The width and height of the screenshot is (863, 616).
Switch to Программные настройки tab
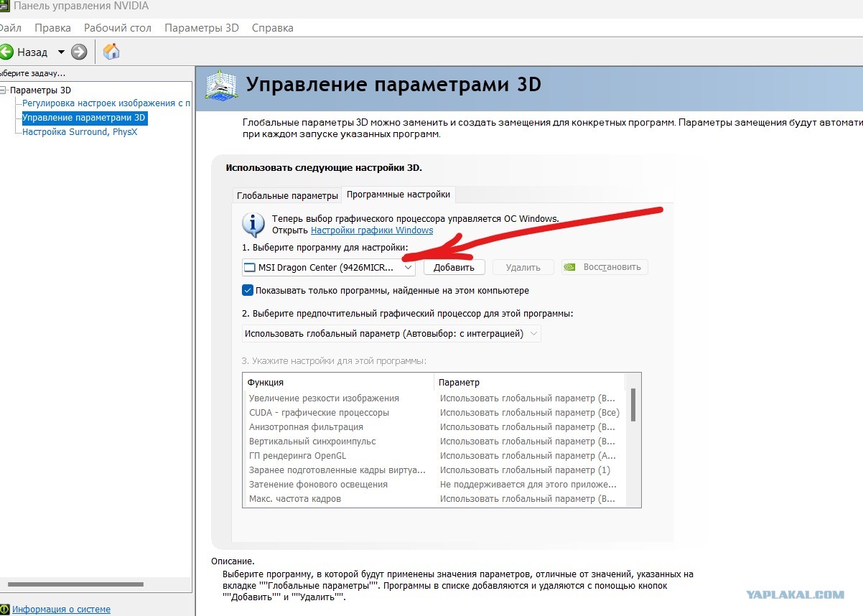[x=398, y=195]
